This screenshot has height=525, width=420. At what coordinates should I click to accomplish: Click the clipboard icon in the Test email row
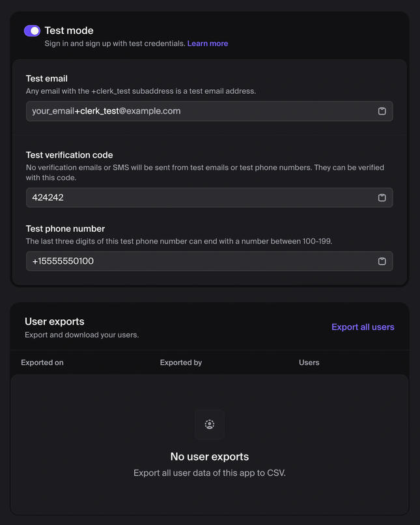pos(382,111)
